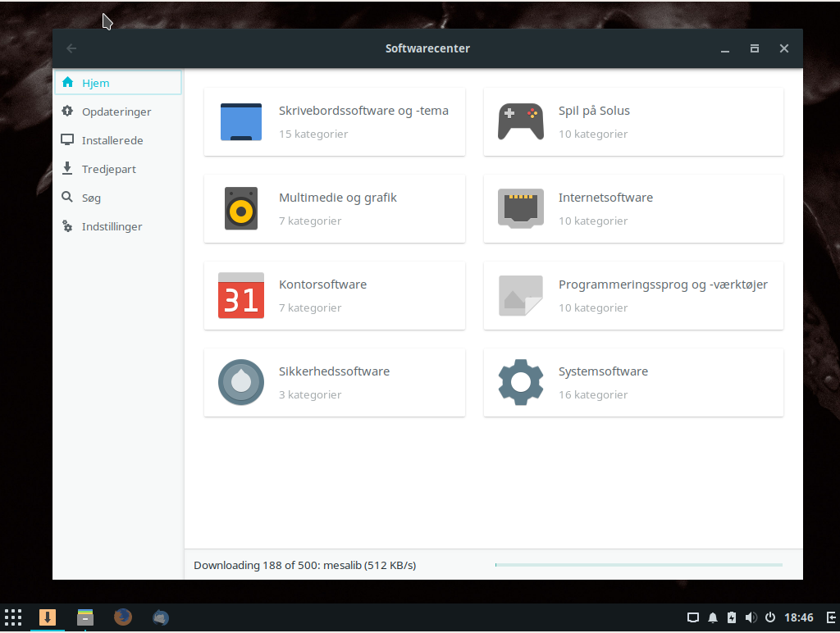Viewport: 840px width, 633px height.
Task: Open the Søg search page
Action: pyautogui.click(x=118, y=198)
